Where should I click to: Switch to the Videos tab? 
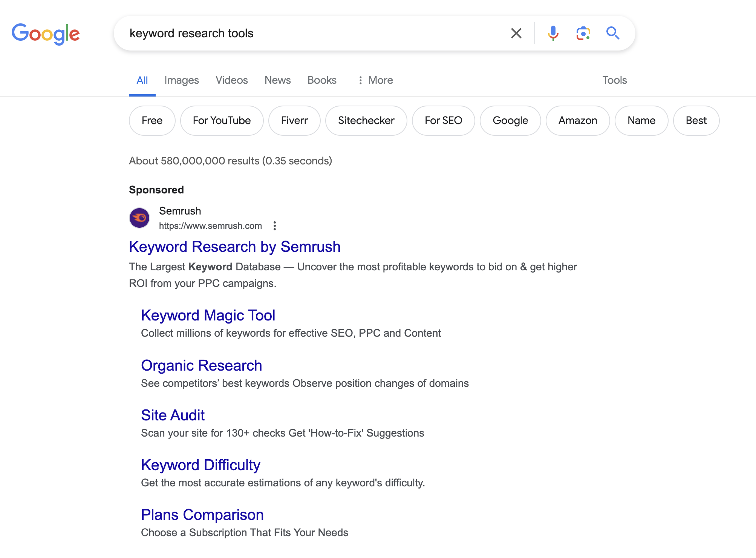[232, 80]
